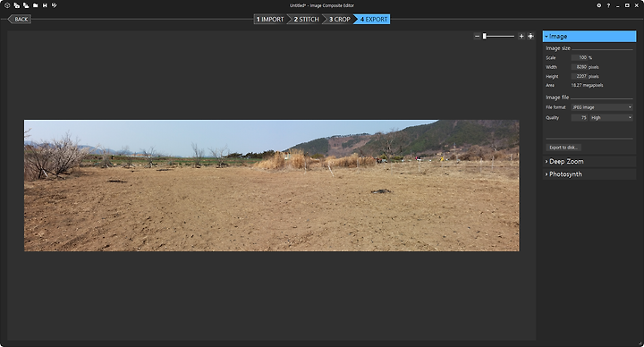The height and width of the screenshot is (347, 644).
Task: Click the New Panorama icon in the title bar
Action: tap(7, 5)
